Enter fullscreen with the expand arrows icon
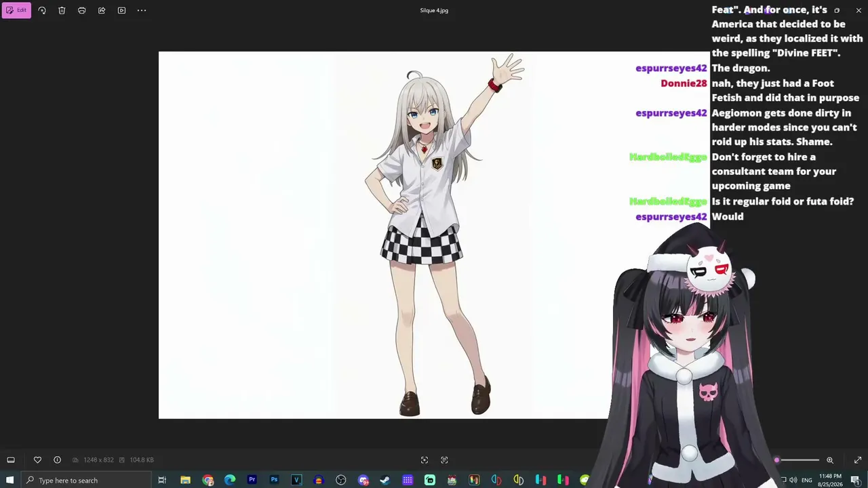Viewport: 868px width, 488px height. [858, 460]
